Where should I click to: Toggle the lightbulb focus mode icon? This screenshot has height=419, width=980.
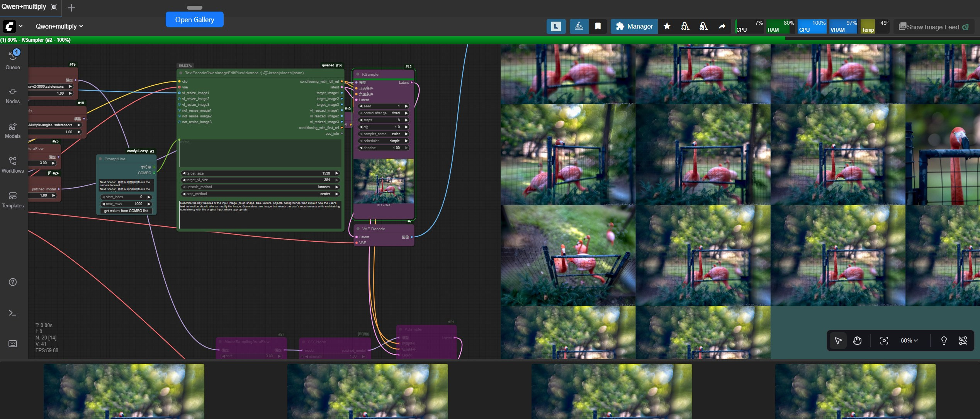click(944, 340)
